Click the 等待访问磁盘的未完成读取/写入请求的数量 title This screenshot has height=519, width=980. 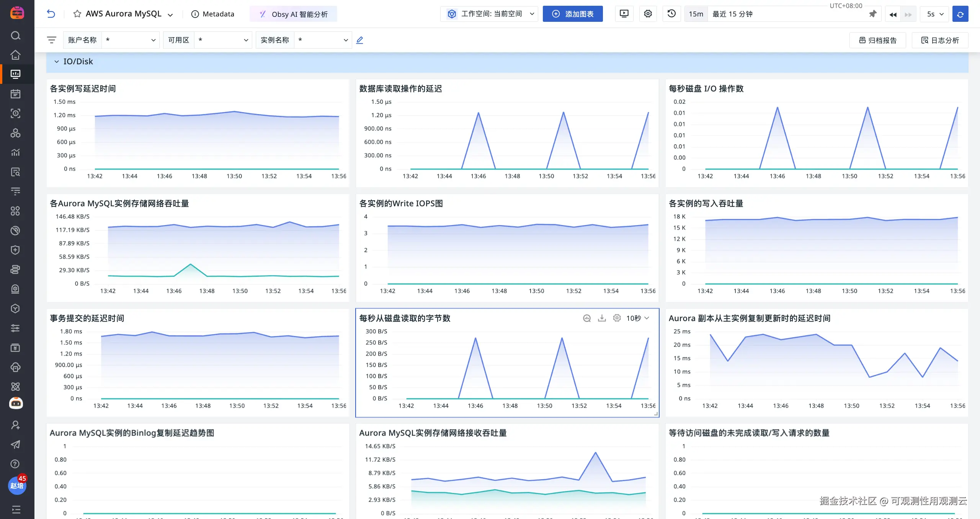click(x=749, y=433)
